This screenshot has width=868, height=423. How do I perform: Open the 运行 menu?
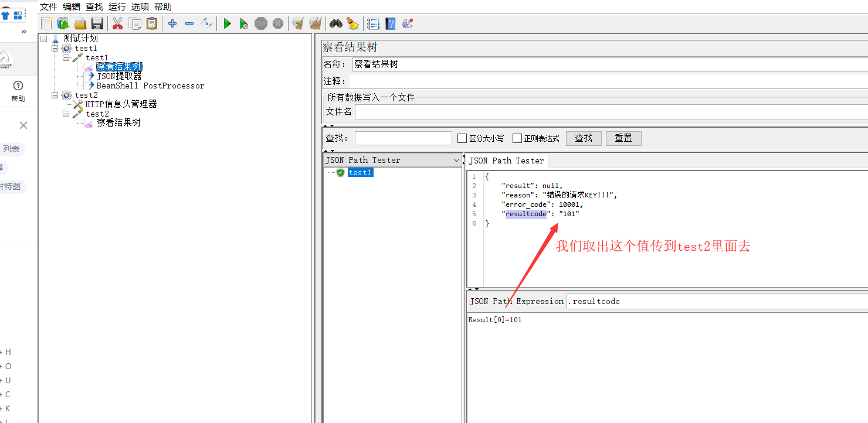pyautogui.click(x=117, y=6)
